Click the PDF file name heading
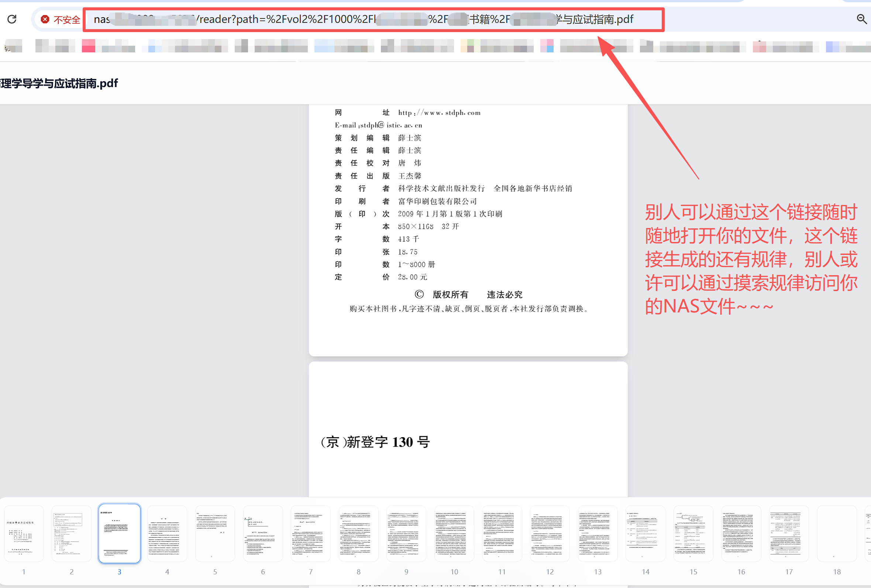Screen dimensions: 871x588 tap(59, 83)
